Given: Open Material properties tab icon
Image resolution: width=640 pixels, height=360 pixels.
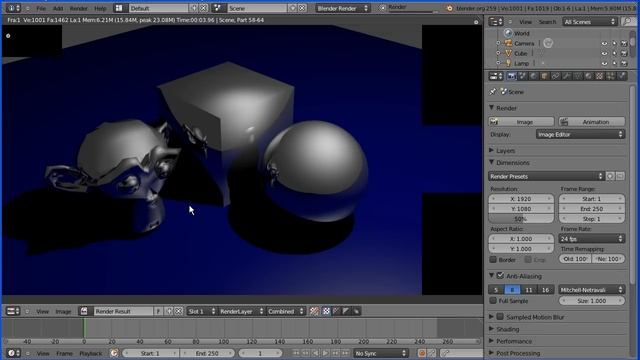Looking at the screenshot, I should click(589, 76).
